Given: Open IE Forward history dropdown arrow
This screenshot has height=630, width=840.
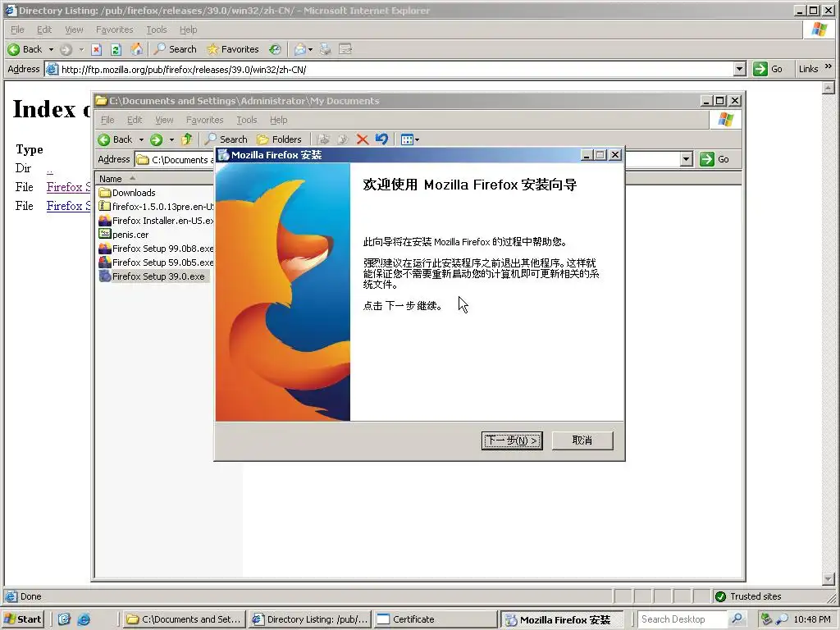Looking at the screenshot, I should (x=81, y=50).
